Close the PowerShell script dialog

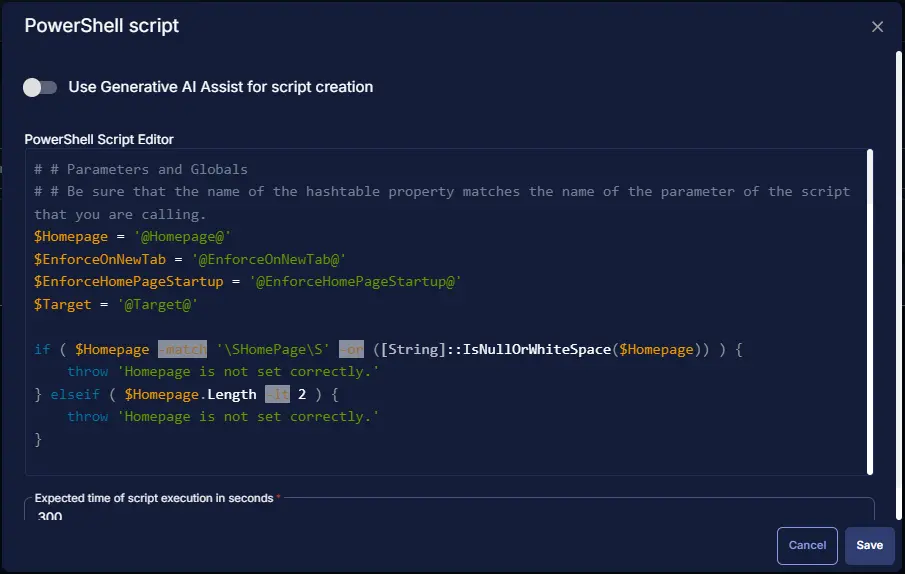tap(877, 27)
